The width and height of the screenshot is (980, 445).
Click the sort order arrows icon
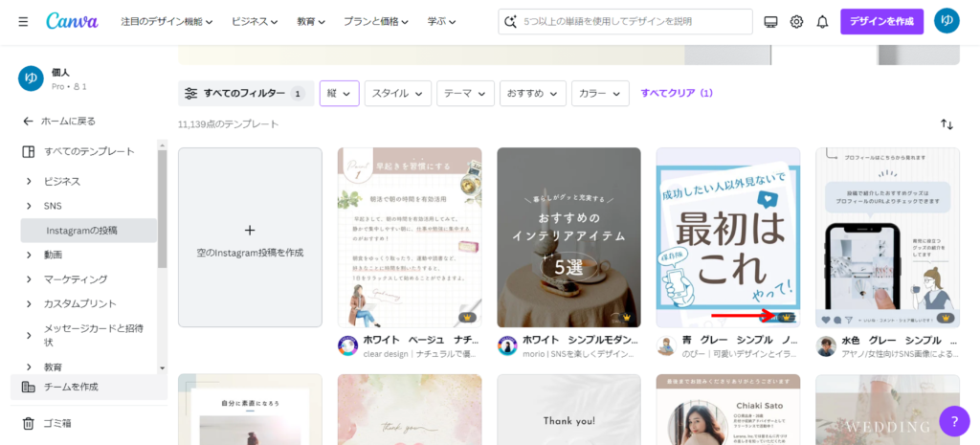(x=947, y=124)
